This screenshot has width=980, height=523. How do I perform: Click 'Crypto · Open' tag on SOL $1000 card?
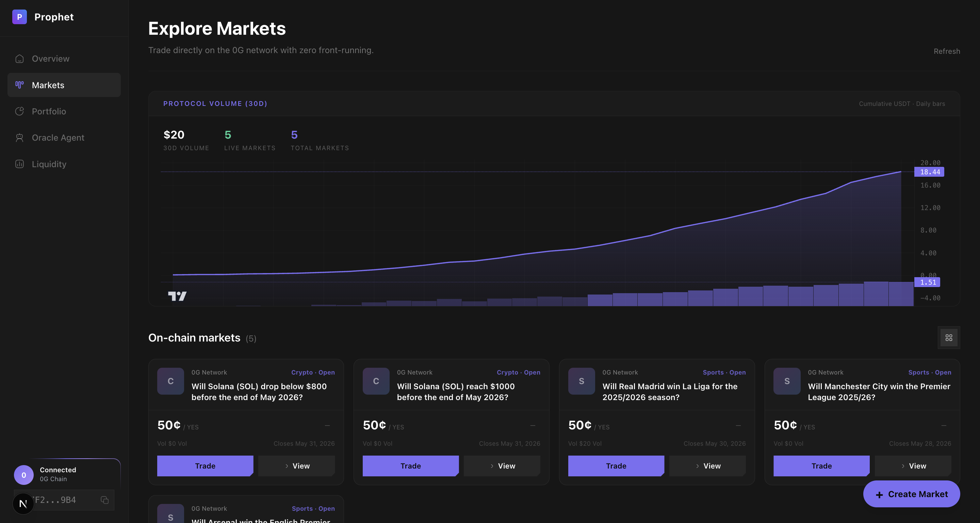click(x=518, y=372)
